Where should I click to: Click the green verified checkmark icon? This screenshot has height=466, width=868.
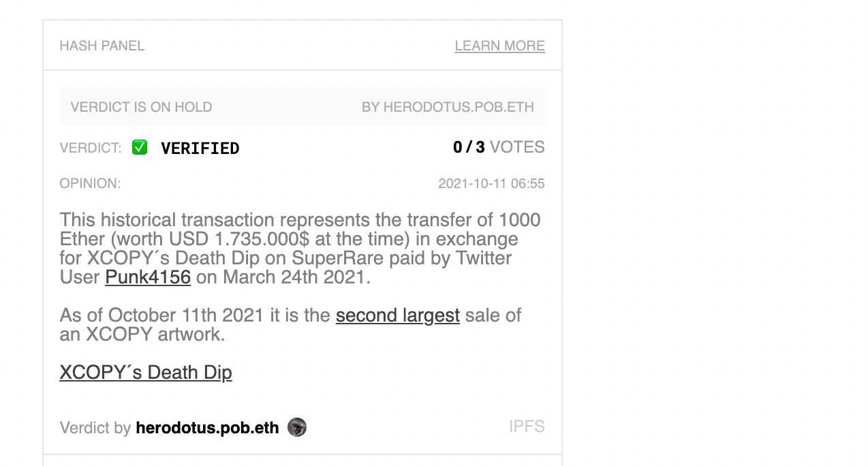(140, 147)
